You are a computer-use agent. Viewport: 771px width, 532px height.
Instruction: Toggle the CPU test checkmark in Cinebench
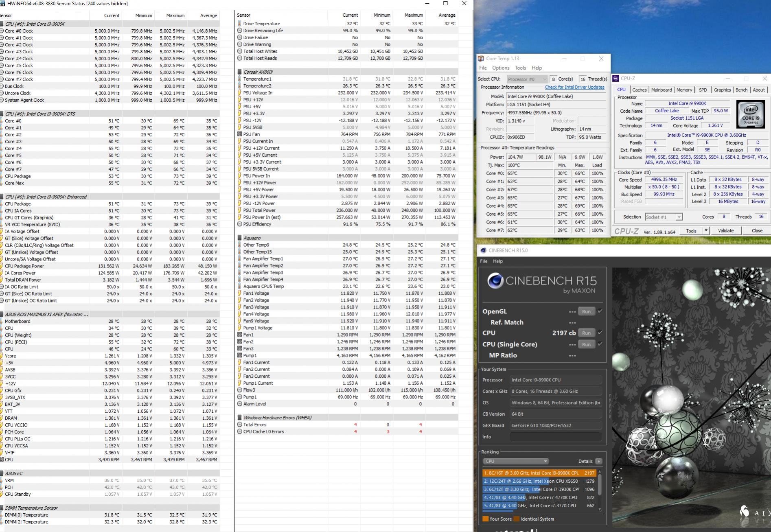tap(600, 333)
